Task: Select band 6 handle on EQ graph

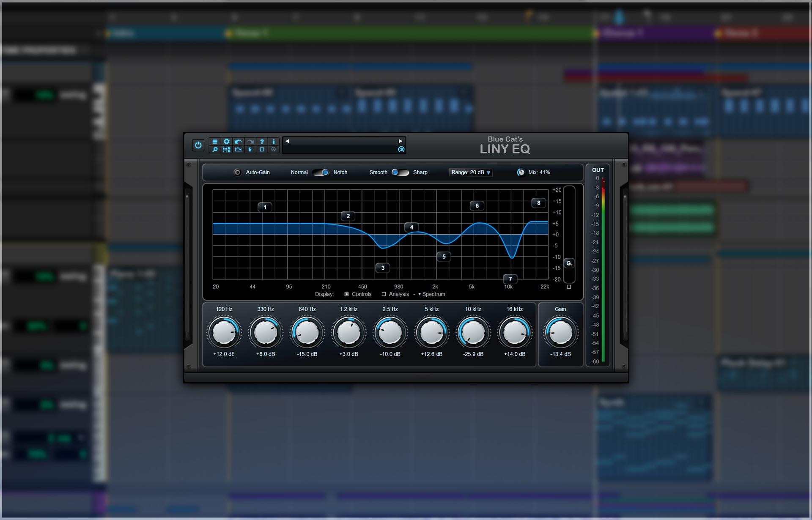Action: [477, 206]
